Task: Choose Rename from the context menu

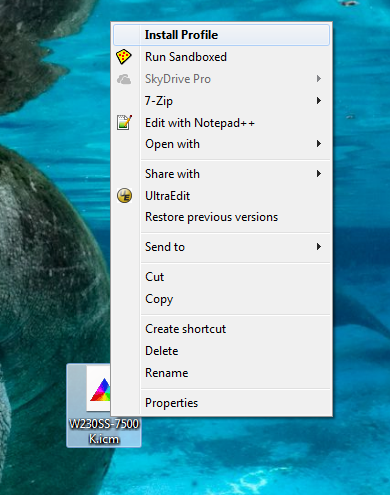Action: (x=221, y=373)
